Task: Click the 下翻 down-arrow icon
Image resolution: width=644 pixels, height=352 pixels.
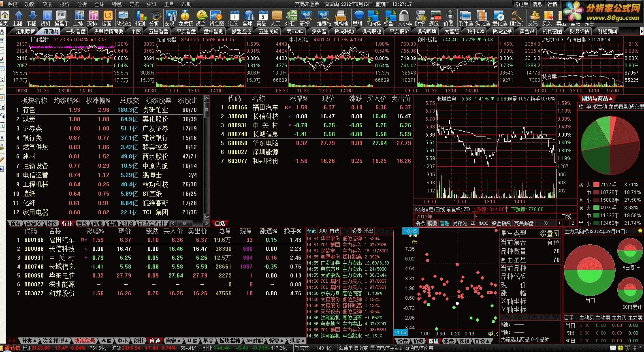Action: 32,18
